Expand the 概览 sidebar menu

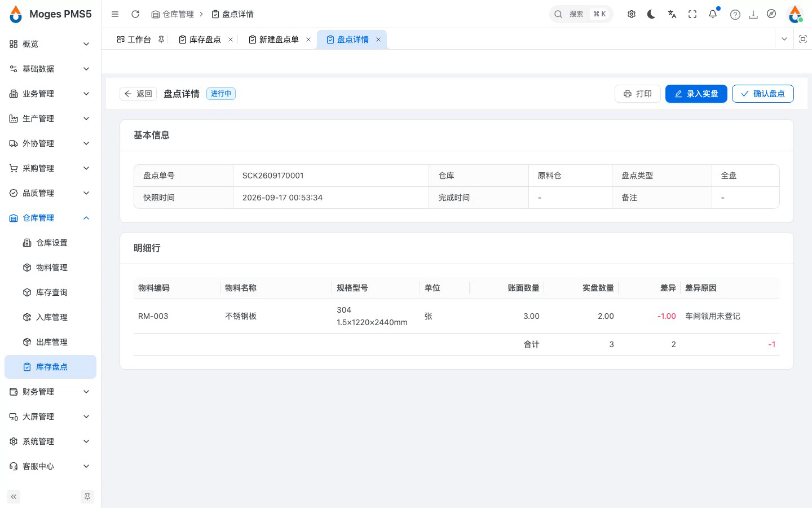click(50, 44)
